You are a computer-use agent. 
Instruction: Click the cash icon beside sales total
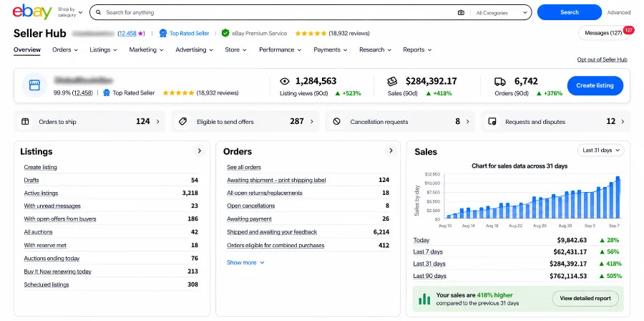(393, 81)
